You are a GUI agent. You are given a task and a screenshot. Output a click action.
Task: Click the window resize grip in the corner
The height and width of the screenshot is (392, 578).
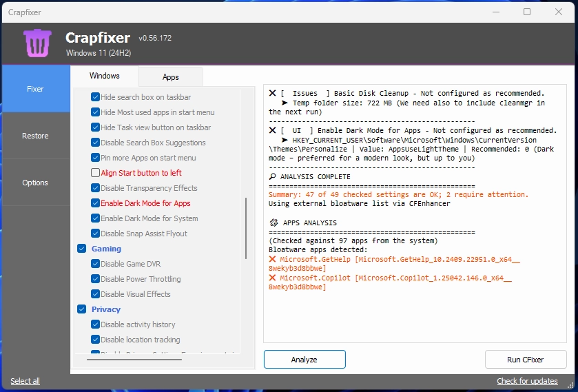(x=570, y=384)
